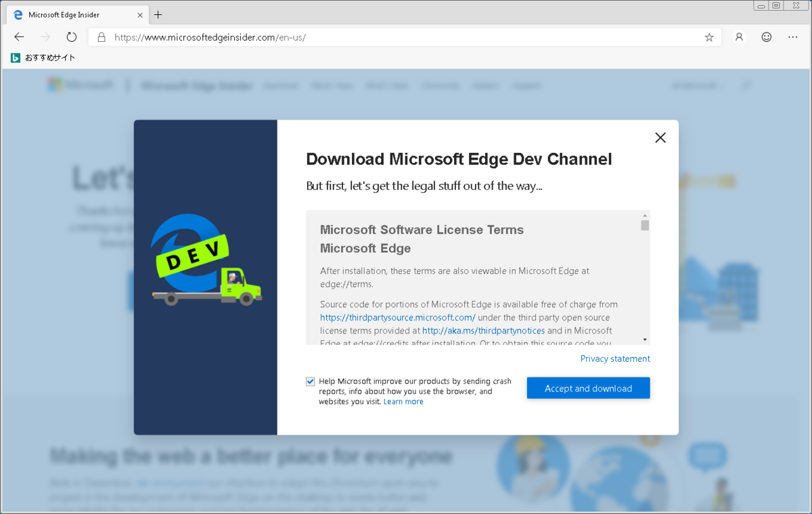The height and width of the screenshot is (514, 812).
Task: Click the padlock site info icon
Action: click(x=101, y=37)
